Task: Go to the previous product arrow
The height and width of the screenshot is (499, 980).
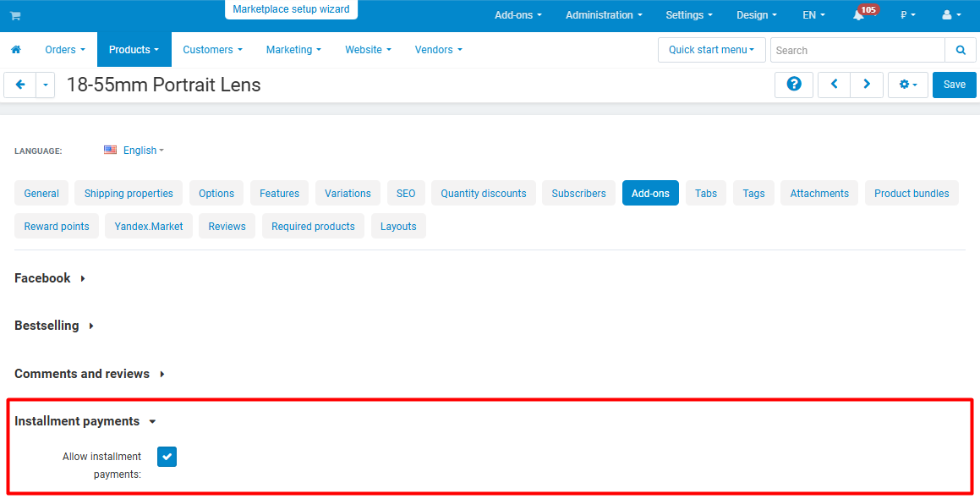Action: point(834,85)
